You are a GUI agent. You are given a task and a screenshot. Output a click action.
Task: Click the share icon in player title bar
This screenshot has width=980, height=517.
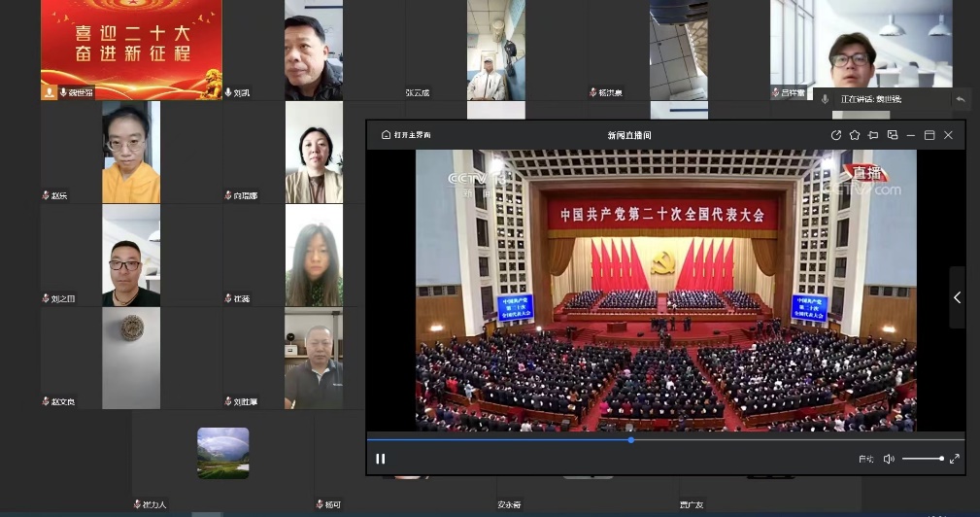pyautogui.click(x=836, y=135)
